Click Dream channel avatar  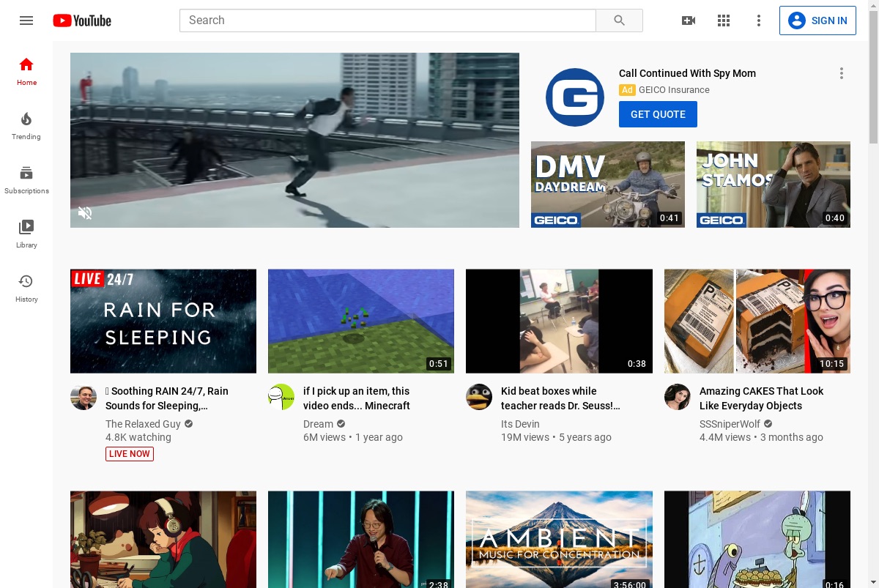click(x=281, y=397)
